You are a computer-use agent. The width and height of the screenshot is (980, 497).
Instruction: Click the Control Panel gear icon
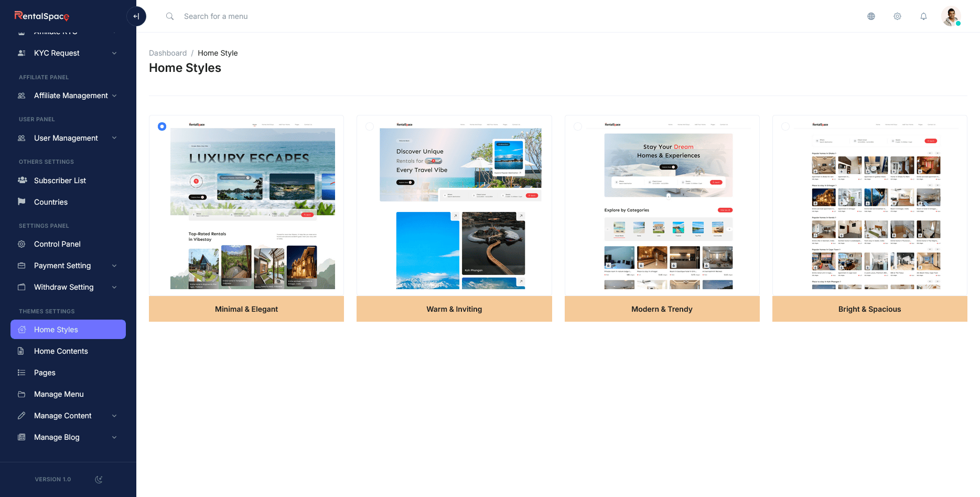coord(21,244)
